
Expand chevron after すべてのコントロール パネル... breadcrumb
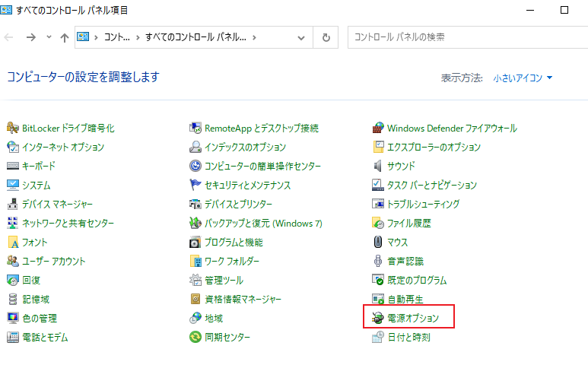(x=254, y=37)
